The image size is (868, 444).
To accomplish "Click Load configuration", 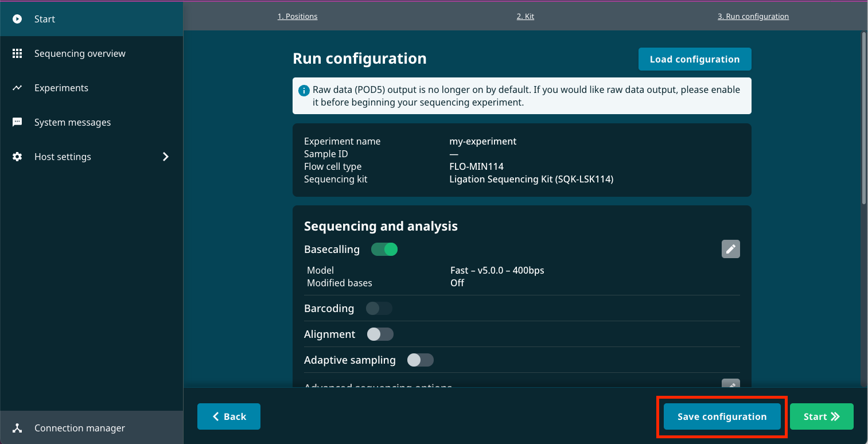I will tap(694, 59).
